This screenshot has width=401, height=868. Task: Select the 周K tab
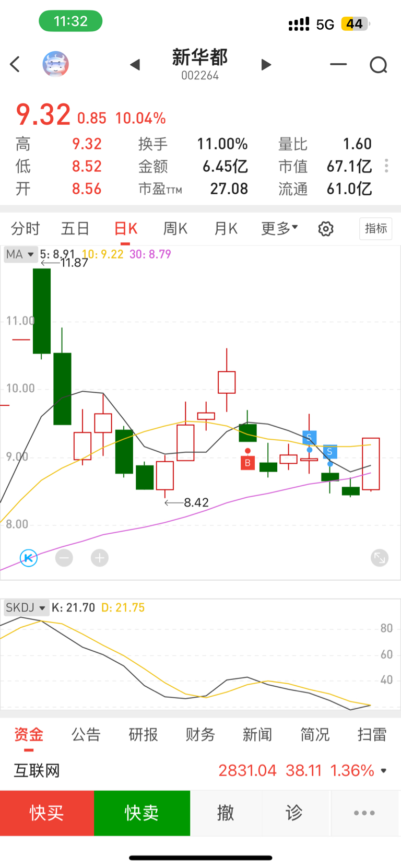click(x=175, y=229)
